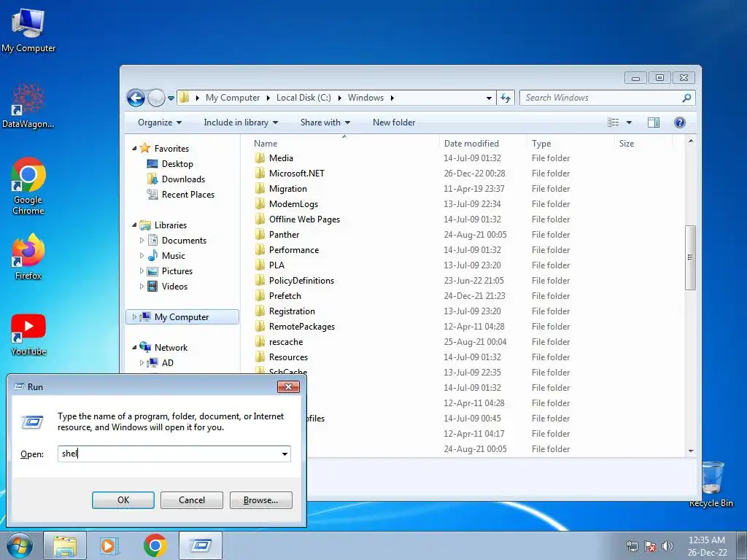Screen dimensions: 747x560
Task: Open Media Player from the taskbar
Action: coord(109,545)
